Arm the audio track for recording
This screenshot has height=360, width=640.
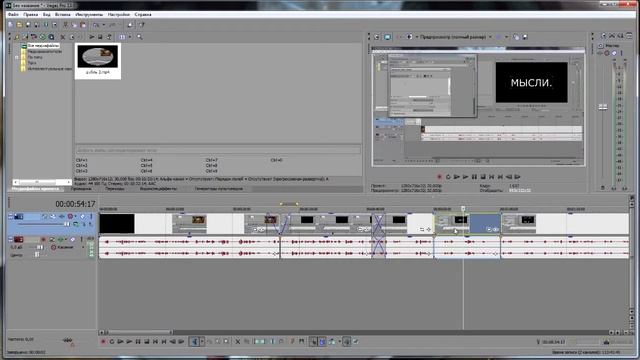(43, 239)
